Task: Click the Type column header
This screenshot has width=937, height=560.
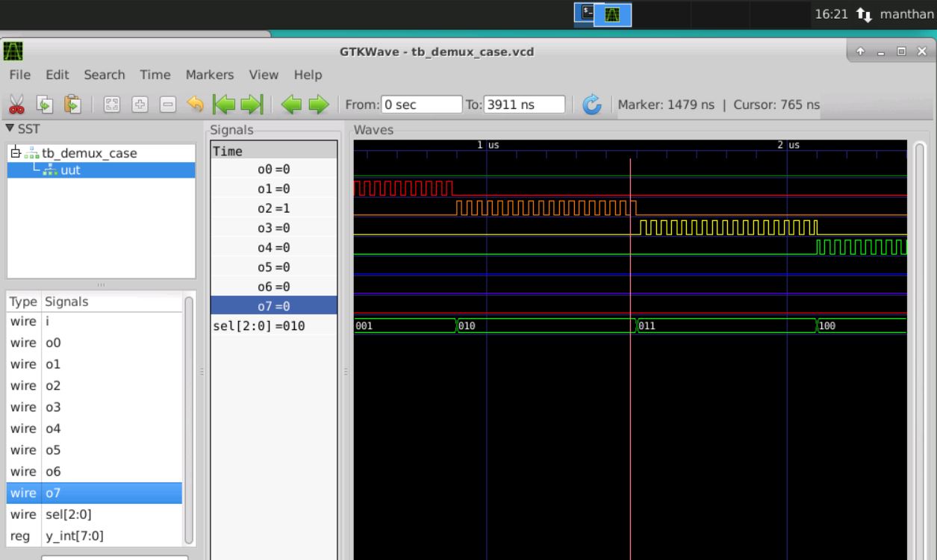Action: click(24, 302)
